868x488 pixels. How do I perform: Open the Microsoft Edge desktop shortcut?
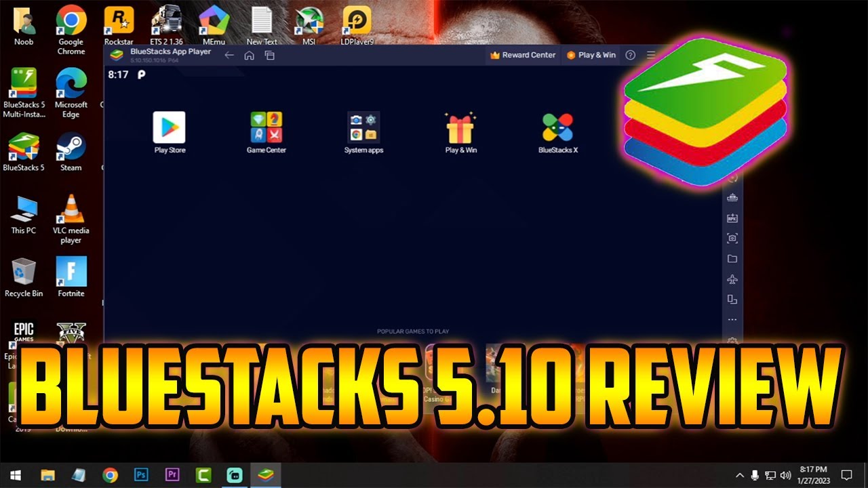tap(71, 92)
